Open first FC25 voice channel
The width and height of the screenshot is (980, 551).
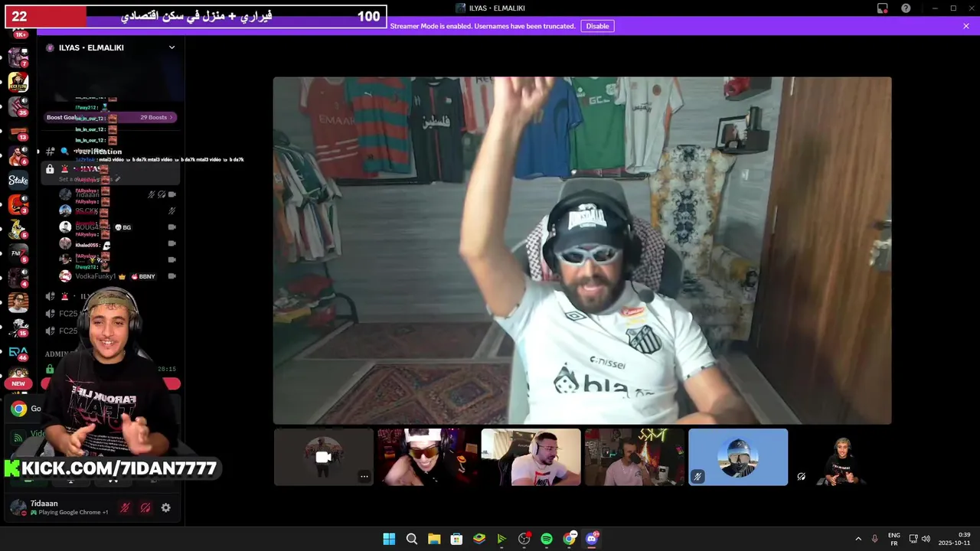69,314
